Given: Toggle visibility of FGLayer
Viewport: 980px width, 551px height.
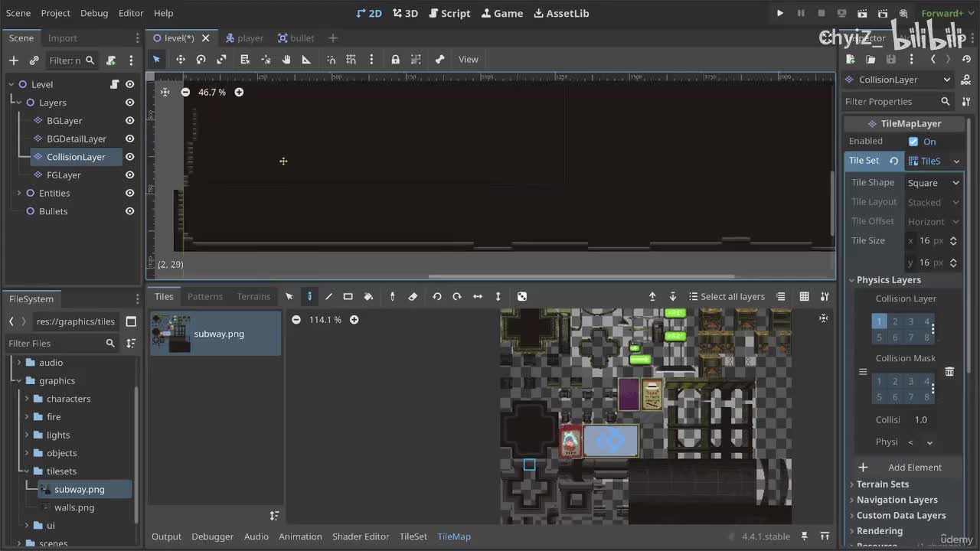Looking at the screenshot, I should point(129,175).
